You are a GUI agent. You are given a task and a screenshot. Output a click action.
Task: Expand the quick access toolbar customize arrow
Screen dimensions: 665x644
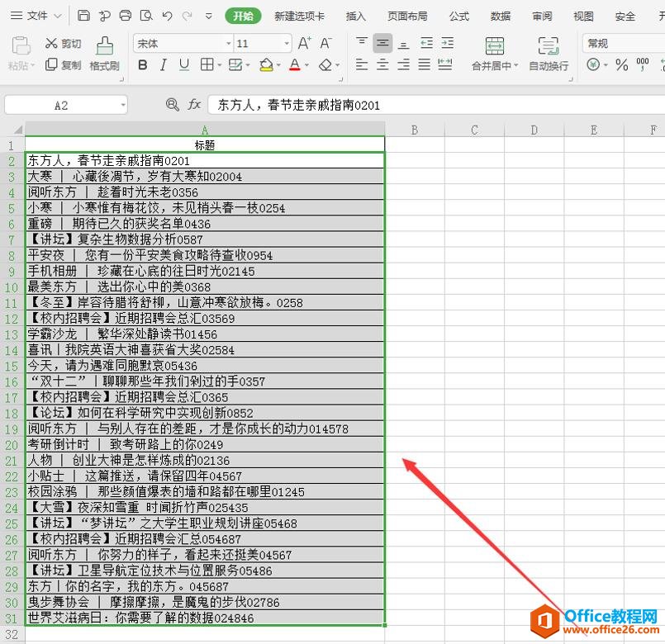coord(209,17)
